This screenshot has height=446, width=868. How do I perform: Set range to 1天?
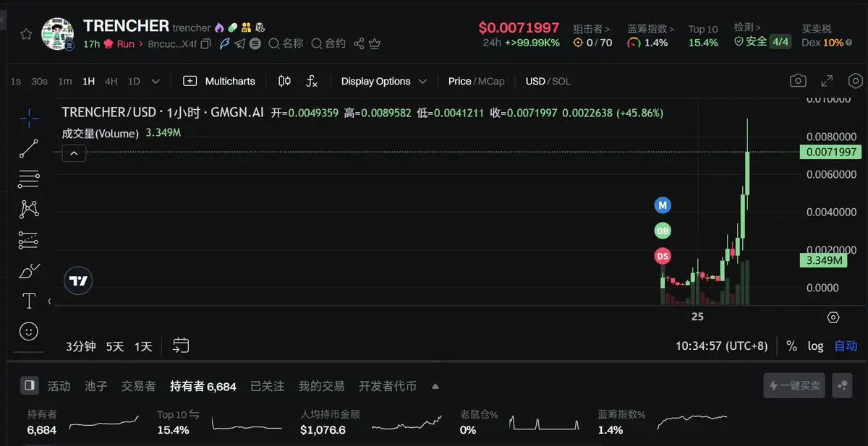click(x=143, y=346)
